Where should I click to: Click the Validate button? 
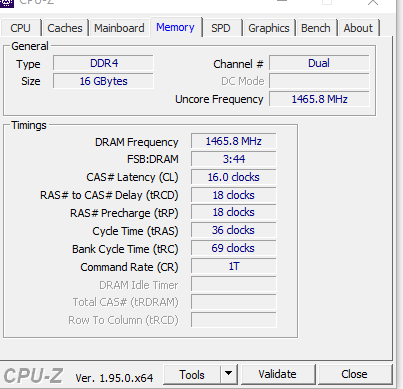coord(277,375)
